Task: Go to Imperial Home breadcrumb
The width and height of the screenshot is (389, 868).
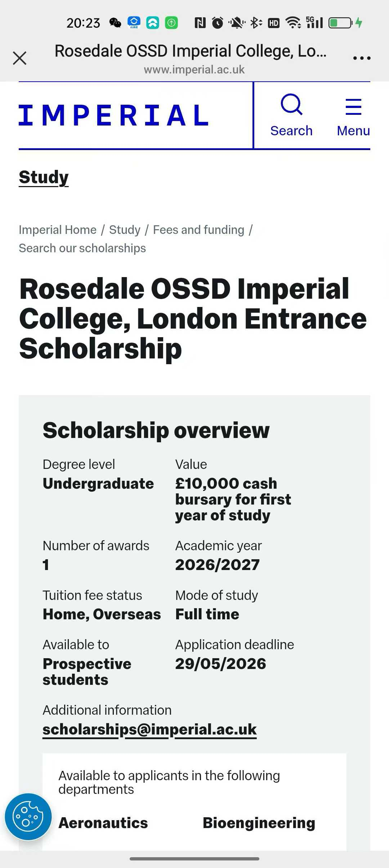Action: point(58,230)
